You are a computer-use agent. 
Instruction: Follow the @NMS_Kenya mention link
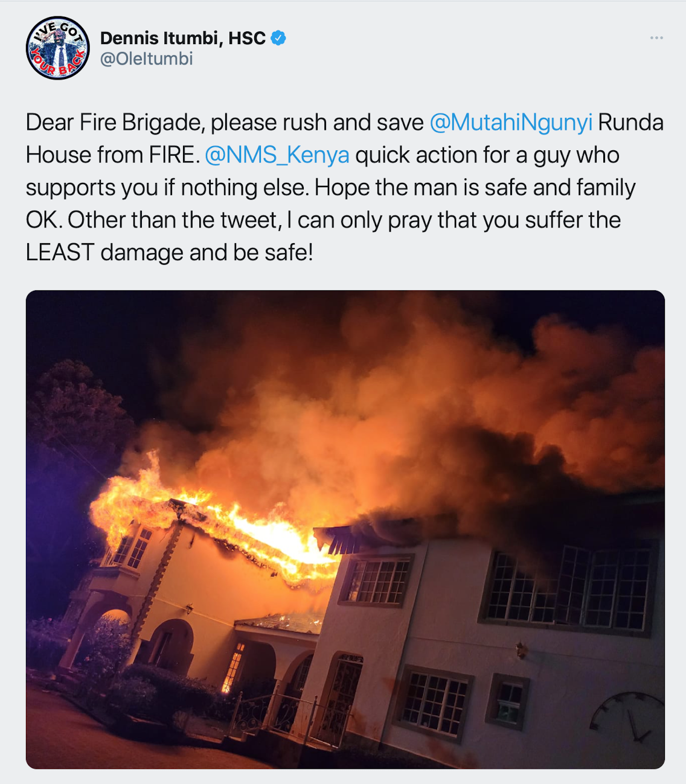point(277,155)
